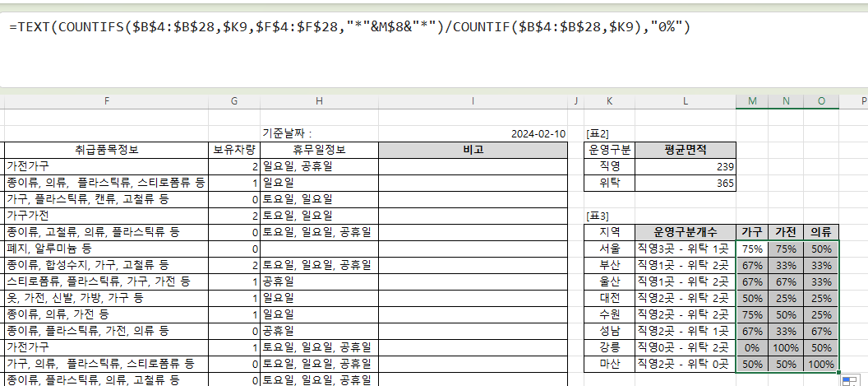Click the 운영구분개수 header cell
The image size is (868, 386).
point(685,232)
